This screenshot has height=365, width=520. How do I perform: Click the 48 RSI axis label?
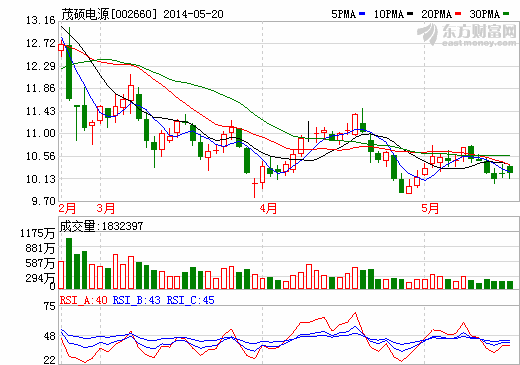click(50, 336)
